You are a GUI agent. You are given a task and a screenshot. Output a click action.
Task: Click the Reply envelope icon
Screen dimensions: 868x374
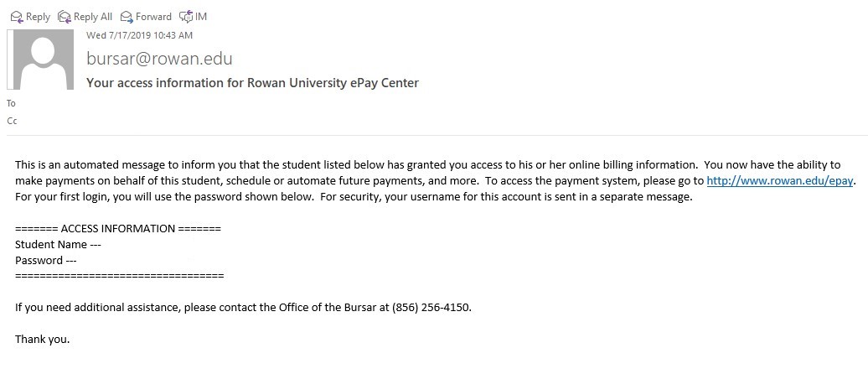click(17, 16)
